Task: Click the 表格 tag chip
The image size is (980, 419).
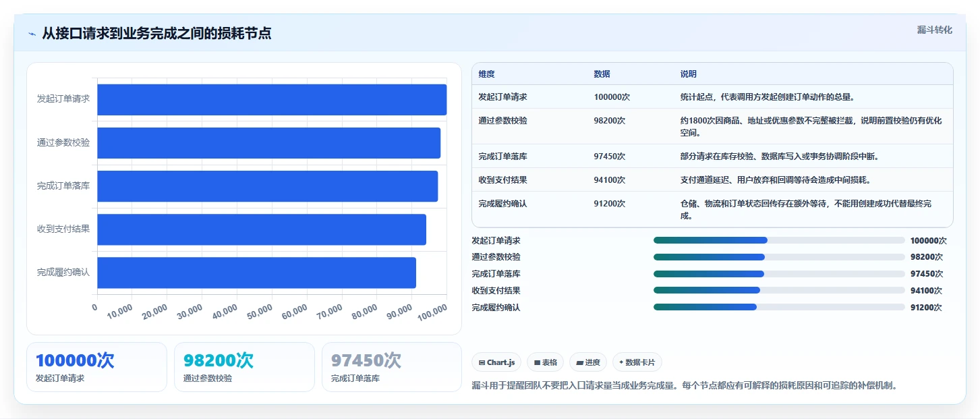Action: [545, 362]
